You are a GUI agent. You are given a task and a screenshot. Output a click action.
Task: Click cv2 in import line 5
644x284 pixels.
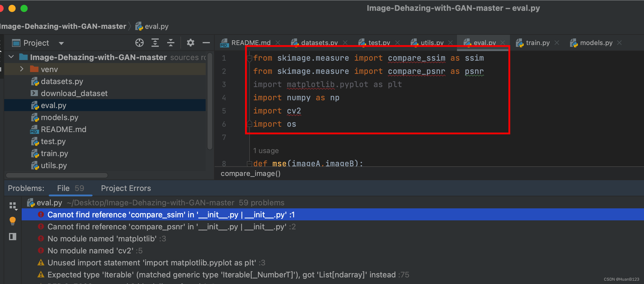(294, 111)
